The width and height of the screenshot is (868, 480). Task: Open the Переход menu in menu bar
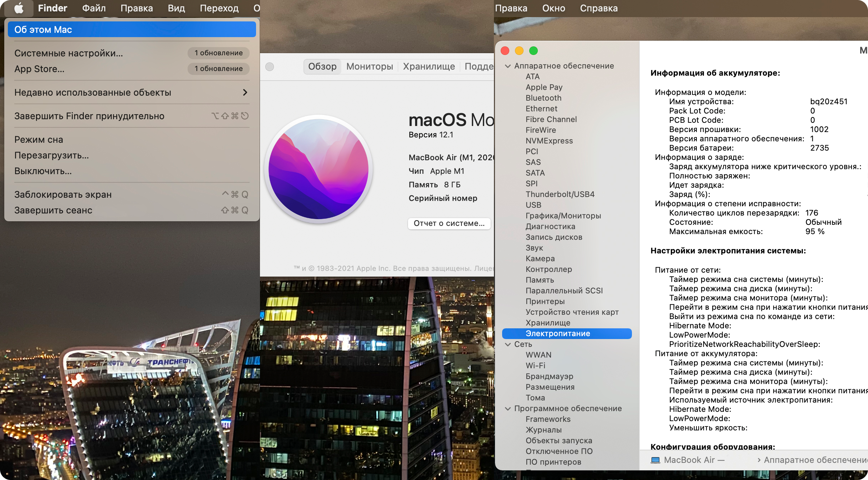click(x=219, y=8)
